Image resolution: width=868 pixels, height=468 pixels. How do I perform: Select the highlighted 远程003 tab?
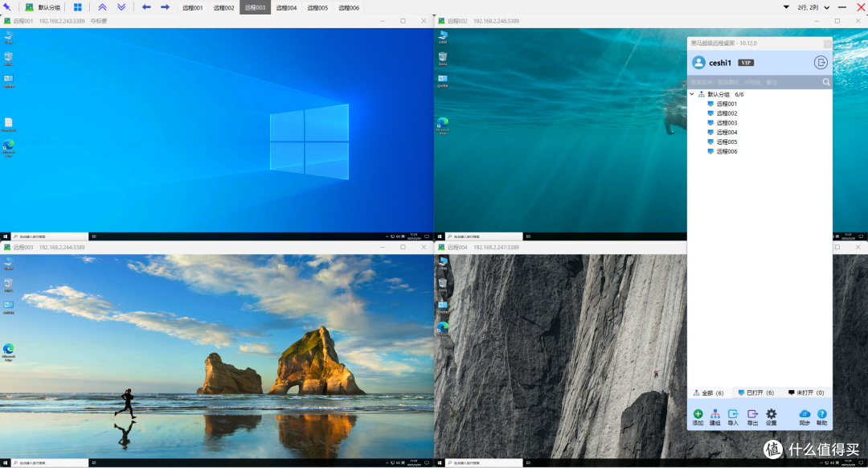click(x=256, y=8)
